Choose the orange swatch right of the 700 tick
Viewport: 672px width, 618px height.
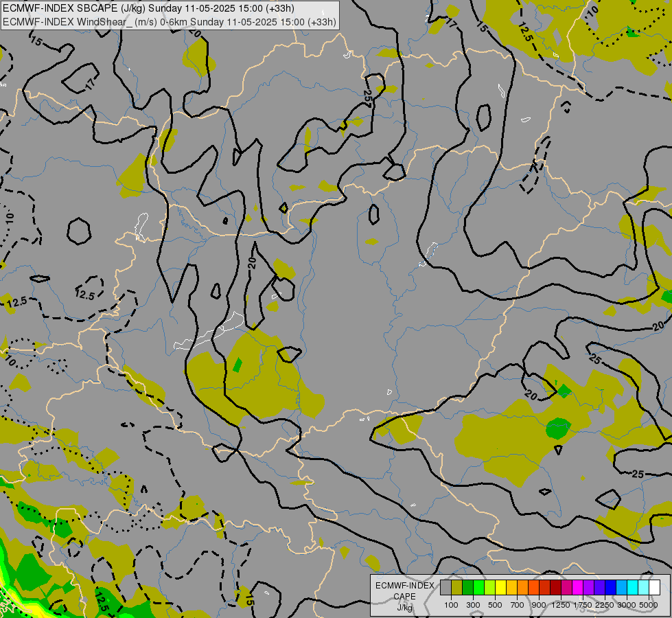(523, 587)
